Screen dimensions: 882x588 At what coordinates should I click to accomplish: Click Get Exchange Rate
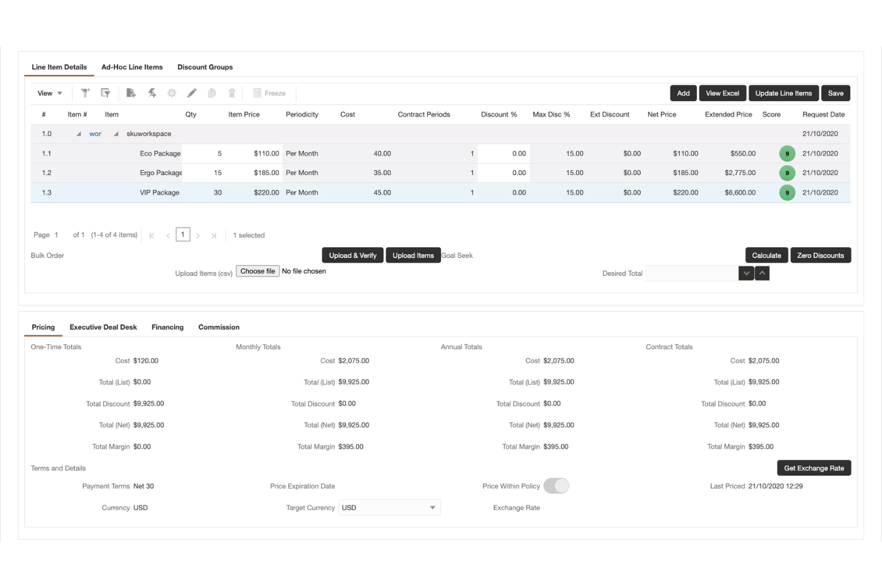click(813, 468)
